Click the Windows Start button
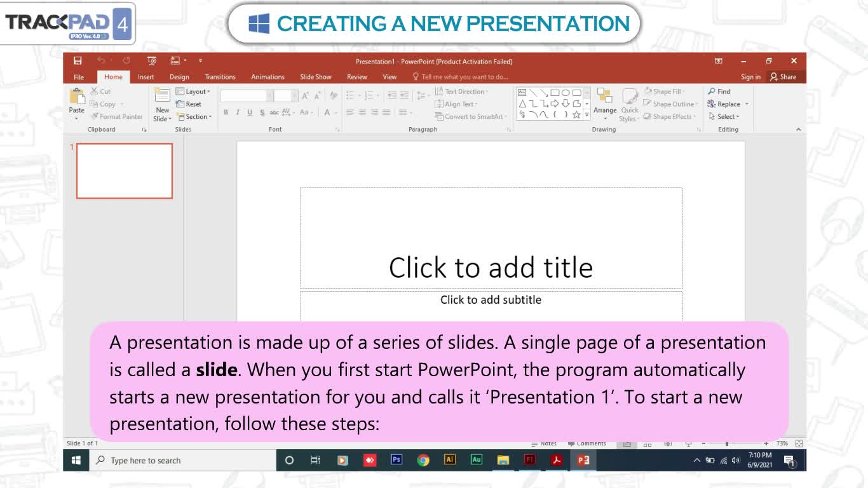868x488 pixels. [76, 460]
